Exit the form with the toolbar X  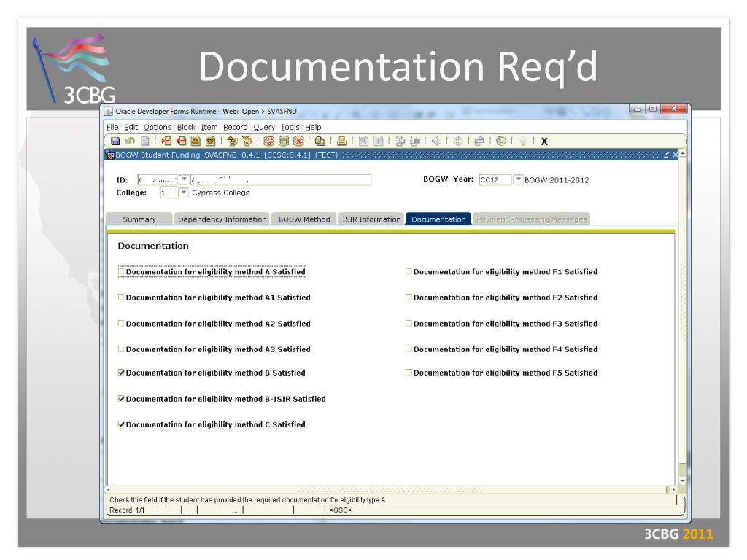(544, 141)
